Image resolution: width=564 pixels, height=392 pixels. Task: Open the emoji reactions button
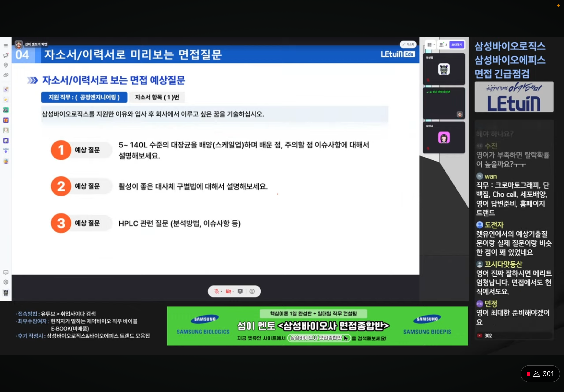coord(252,291)
